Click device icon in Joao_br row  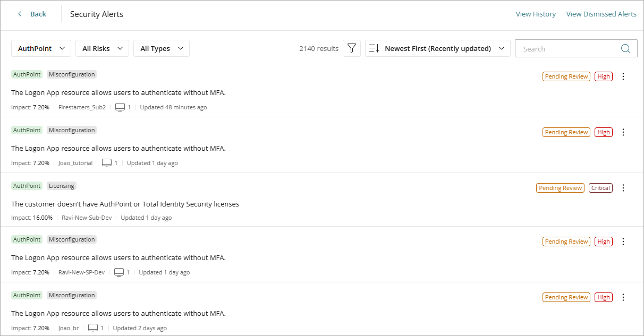pos(93,328)
